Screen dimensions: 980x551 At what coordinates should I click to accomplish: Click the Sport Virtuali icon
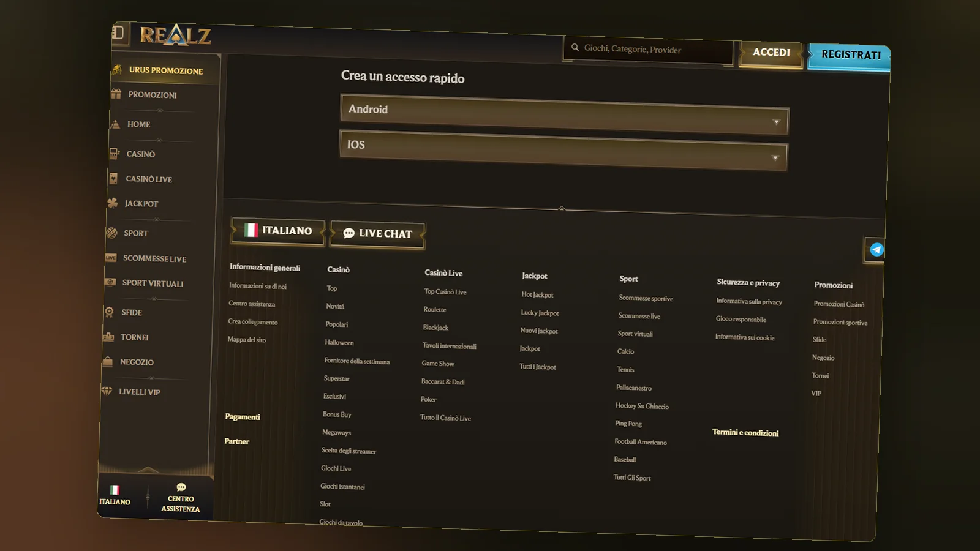click(x=110, y=282)
